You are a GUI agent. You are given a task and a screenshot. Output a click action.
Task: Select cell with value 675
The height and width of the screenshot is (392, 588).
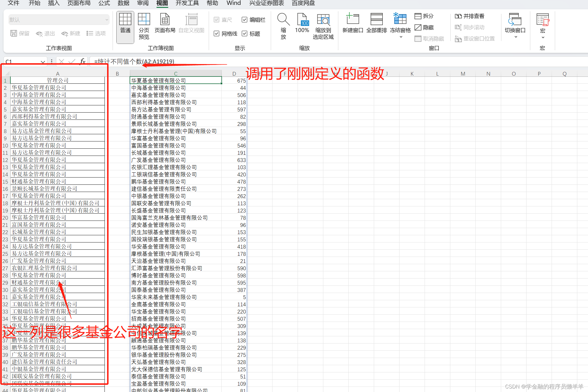234,81
